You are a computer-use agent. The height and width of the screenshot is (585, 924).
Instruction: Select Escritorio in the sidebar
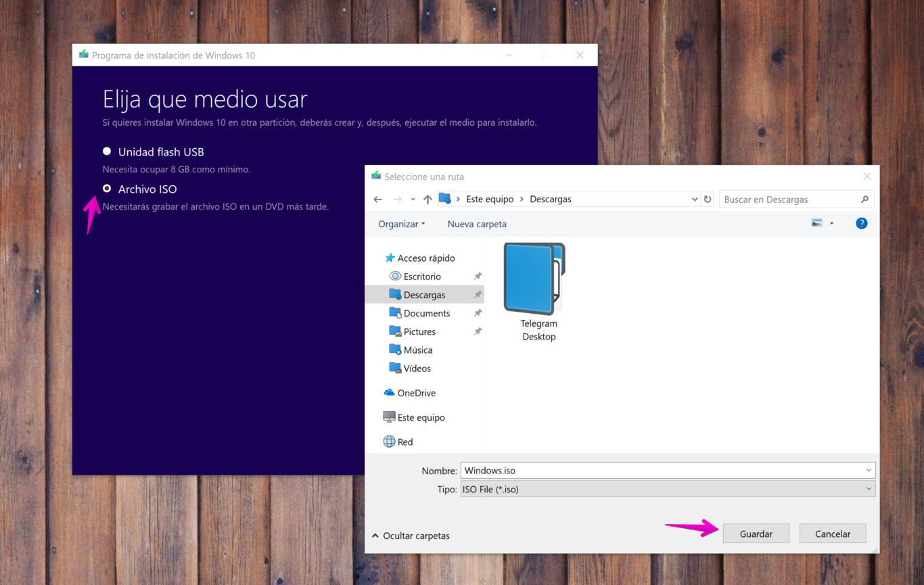point(422,277)
